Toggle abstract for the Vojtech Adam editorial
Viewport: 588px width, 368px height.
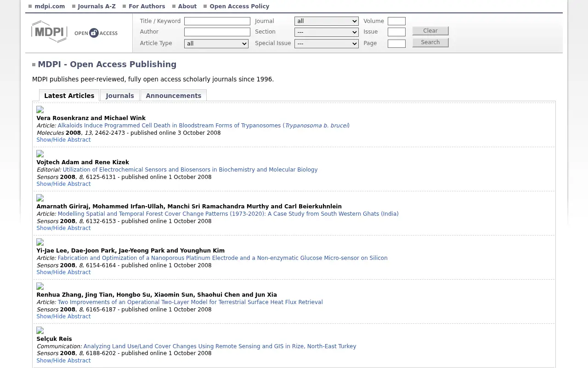tap(64, 184)
